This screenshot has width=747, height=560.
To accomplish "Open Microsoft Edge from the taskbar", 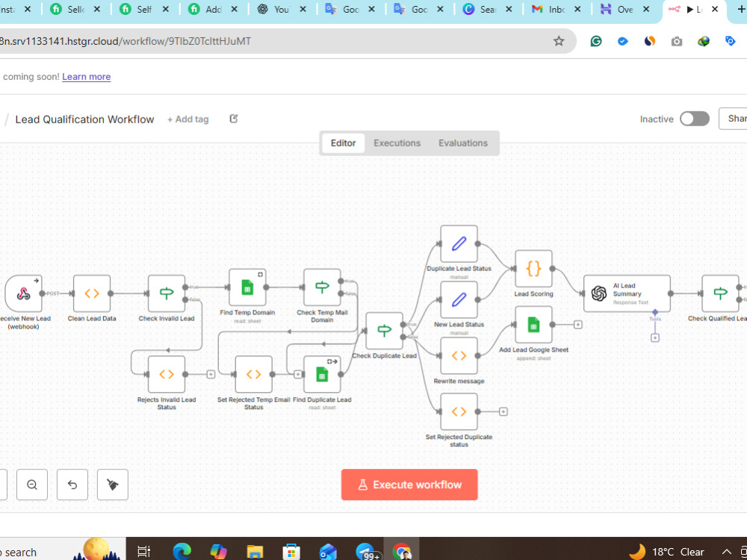I will [x=182, y=552].
